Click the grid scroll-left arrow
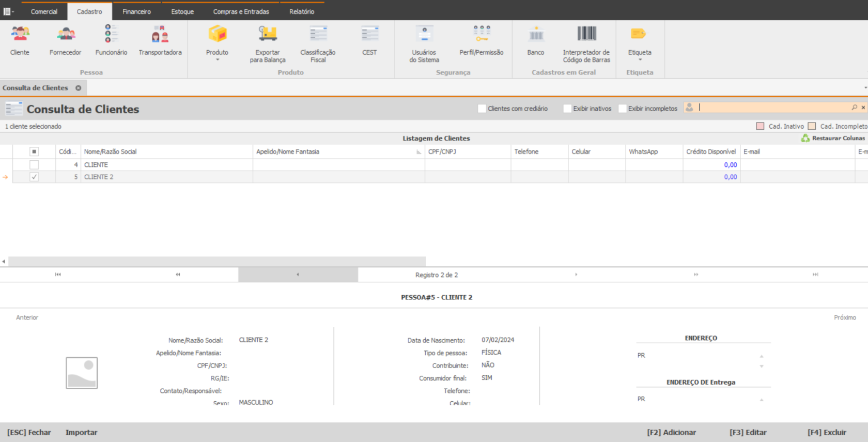Screen dimensions: 868x442 click(x=4, y=262)
